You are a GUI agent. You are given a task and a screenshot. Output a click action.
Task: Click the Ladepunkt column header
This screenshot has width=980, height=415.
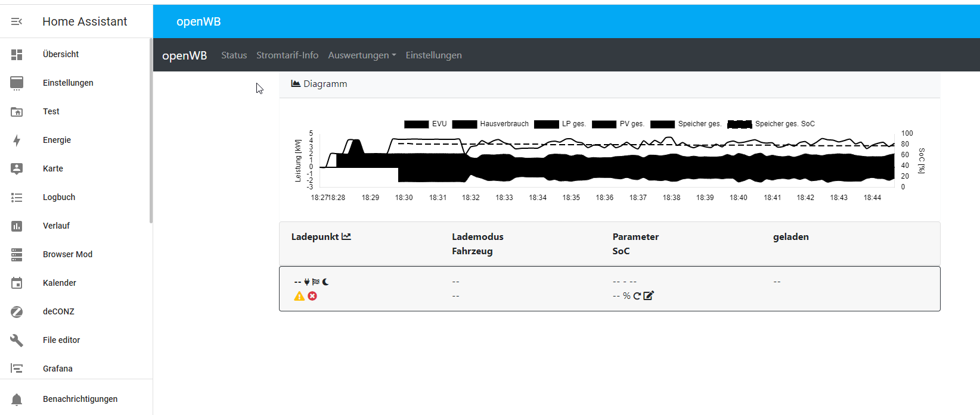(315, 236)
